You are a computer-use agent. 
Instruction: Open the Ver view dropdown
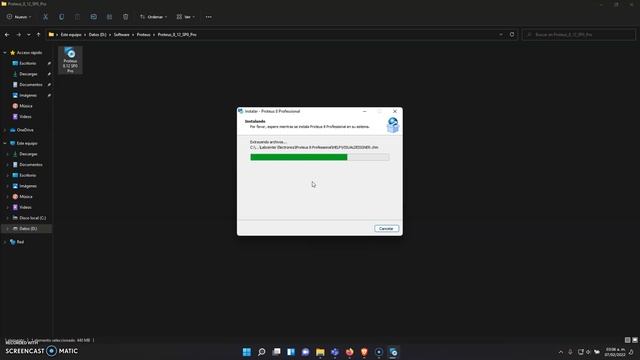[186, 17]
